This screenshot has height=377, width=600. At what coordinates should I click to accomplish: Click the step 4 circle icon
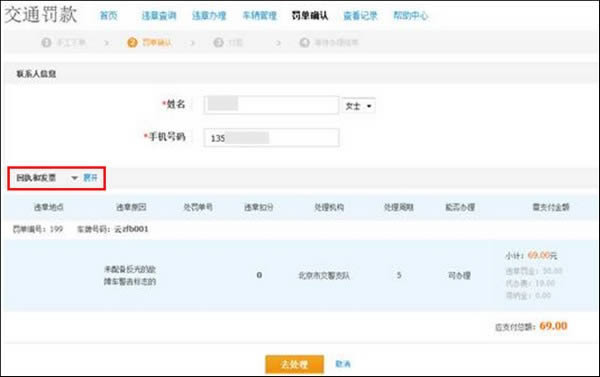tap(305, 42)
